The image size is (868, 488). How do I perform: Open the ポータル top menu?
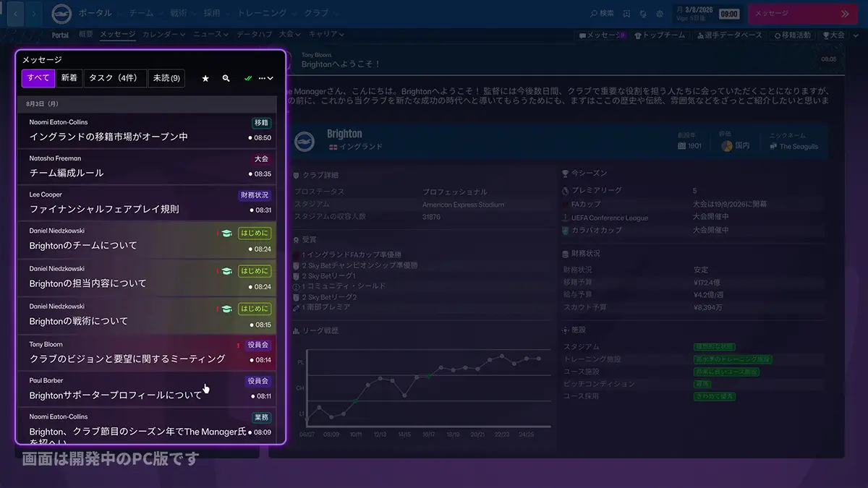95,14
